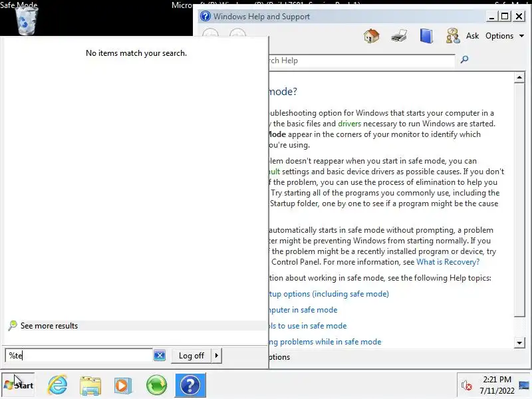This screenshot has height=399, width=532.
Task: Expand the shutdown options arrow
Action: [217, 356]
